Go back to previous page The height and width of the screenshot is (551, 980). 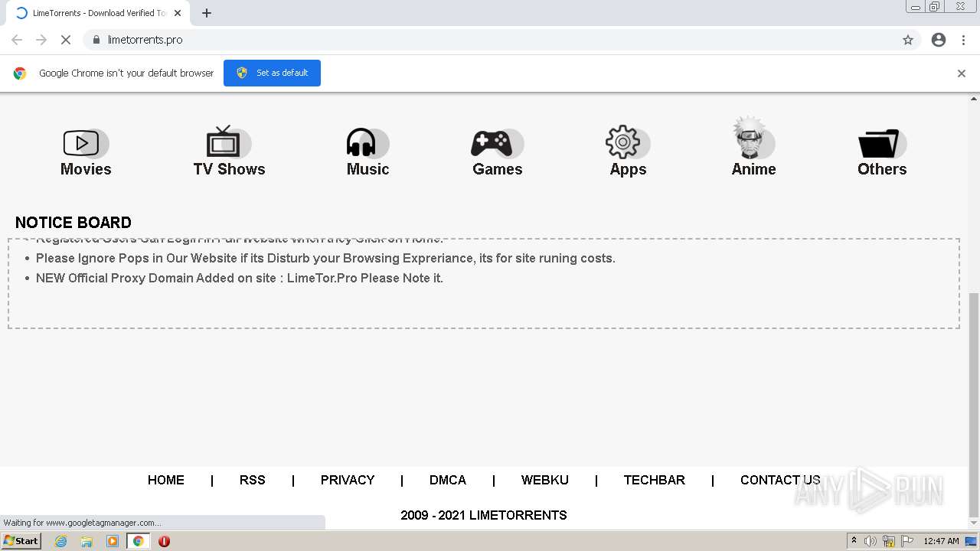(x=17, y=40)
